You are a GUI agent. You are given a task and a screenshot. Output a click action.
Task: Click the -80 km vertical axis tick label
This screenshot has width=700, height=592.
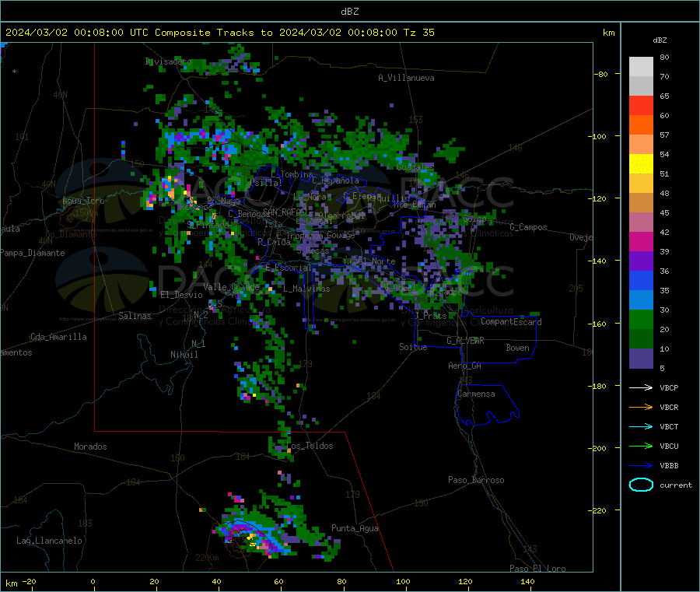(601, 74)
